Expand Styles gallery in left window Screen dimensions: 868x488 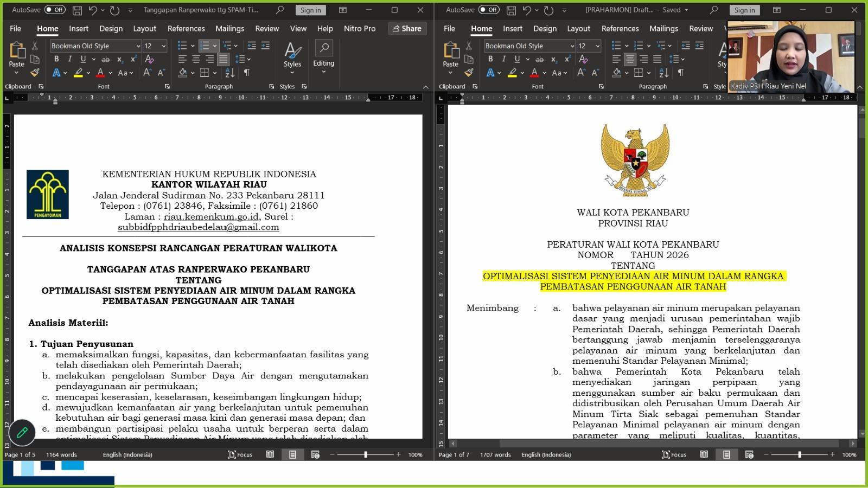click(x=304, y=87)
